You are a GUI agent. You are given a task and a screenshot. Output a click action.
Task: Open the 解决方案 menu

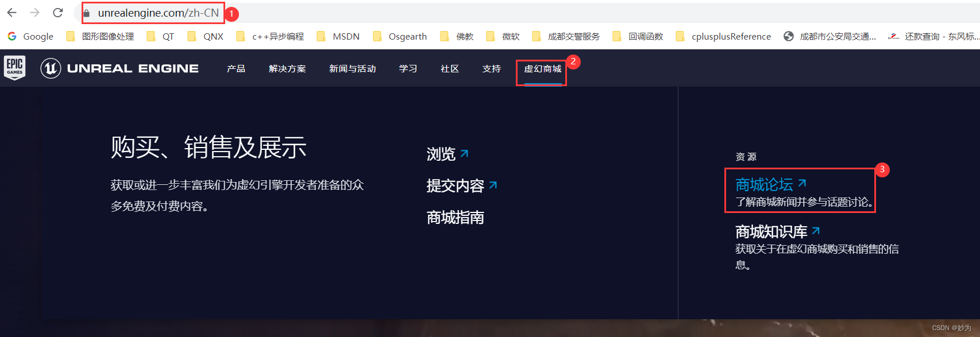(287, 68)
